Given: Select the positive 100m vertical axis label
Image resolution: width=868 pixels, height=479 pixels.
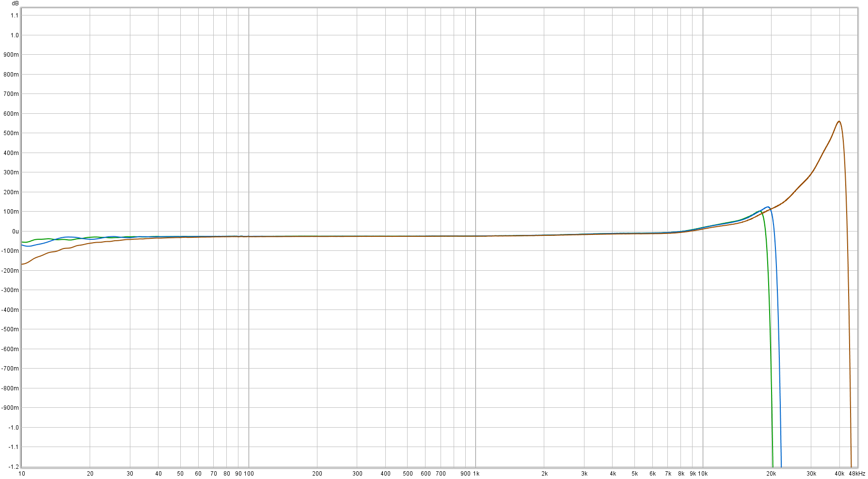Looking at the screenshot, I should click(12, 212).
